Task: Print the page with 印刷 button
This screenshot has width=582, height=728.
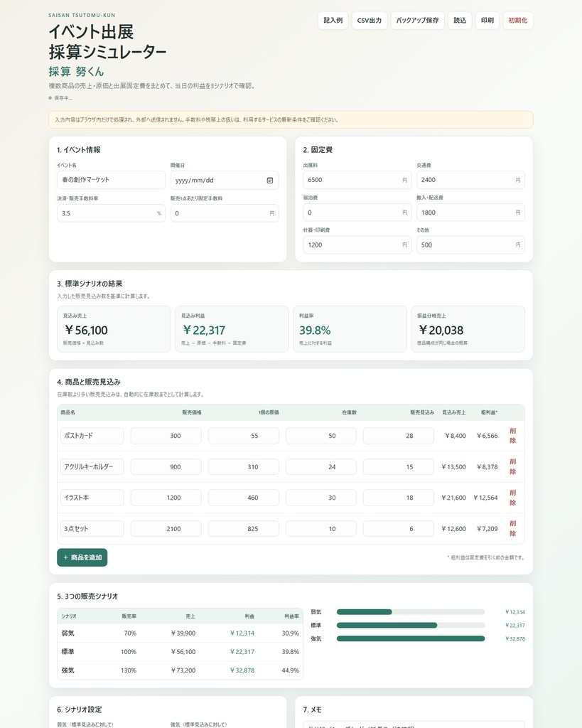Action: (487, 21)
